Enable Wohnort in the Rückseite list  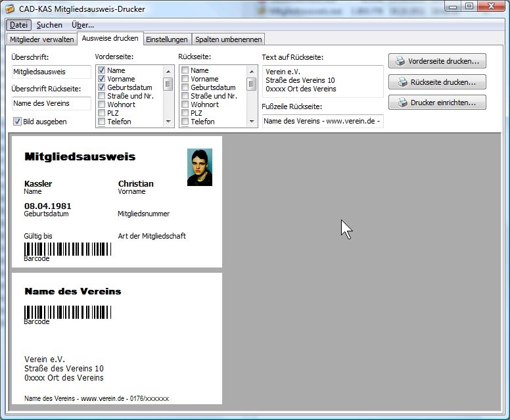[x=185, y=105]
